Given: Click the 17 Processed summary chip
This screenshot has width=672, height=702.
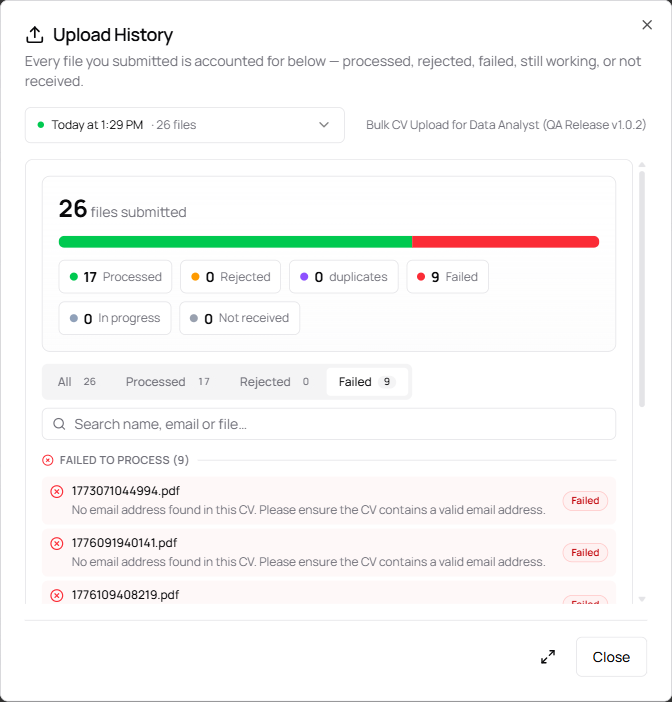Looking at the screenshot, I should [x=115, y=277].
